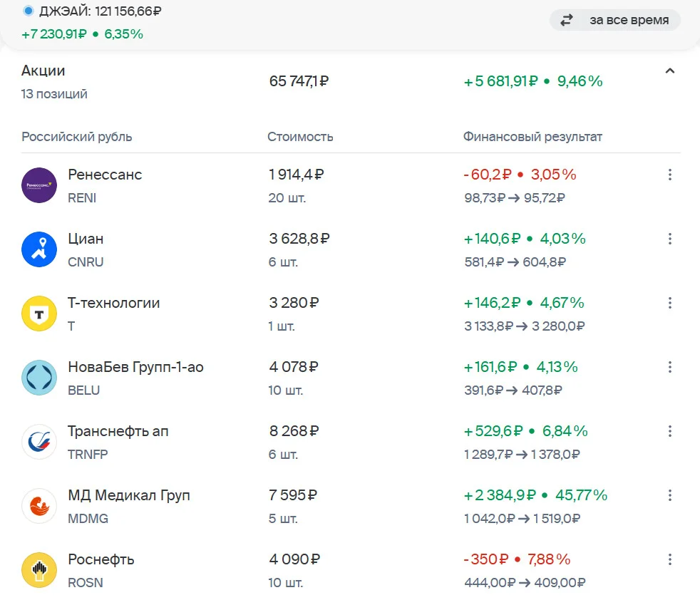Click the Ренессанс RENI logo icon

[39, 185]
